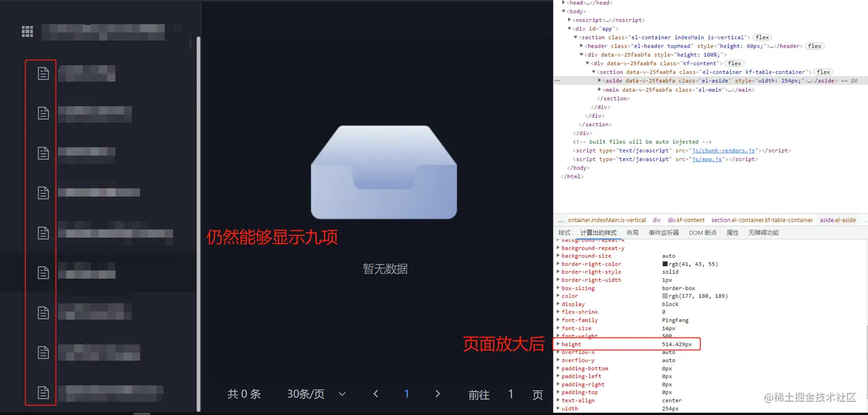
Task: Click the div.kf-content breadcrumb
Action: pyautogui.click(x=686, y=220)
